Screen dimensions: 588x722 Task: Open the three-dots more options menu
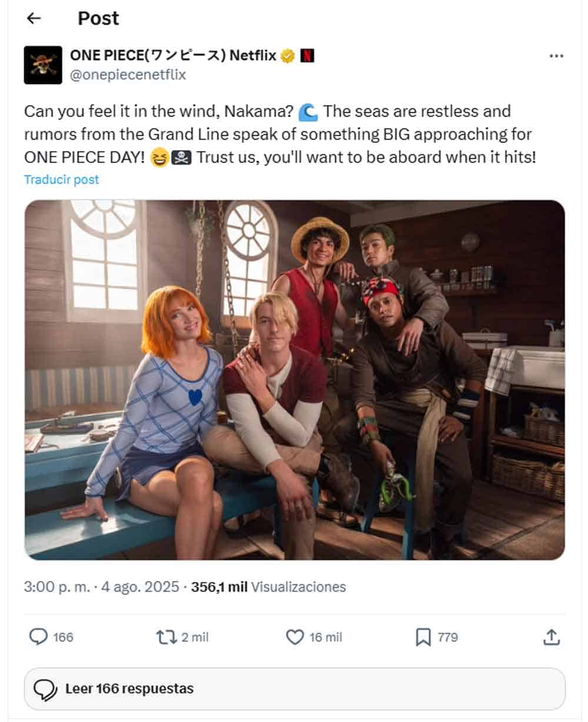(x=556, y=56)
